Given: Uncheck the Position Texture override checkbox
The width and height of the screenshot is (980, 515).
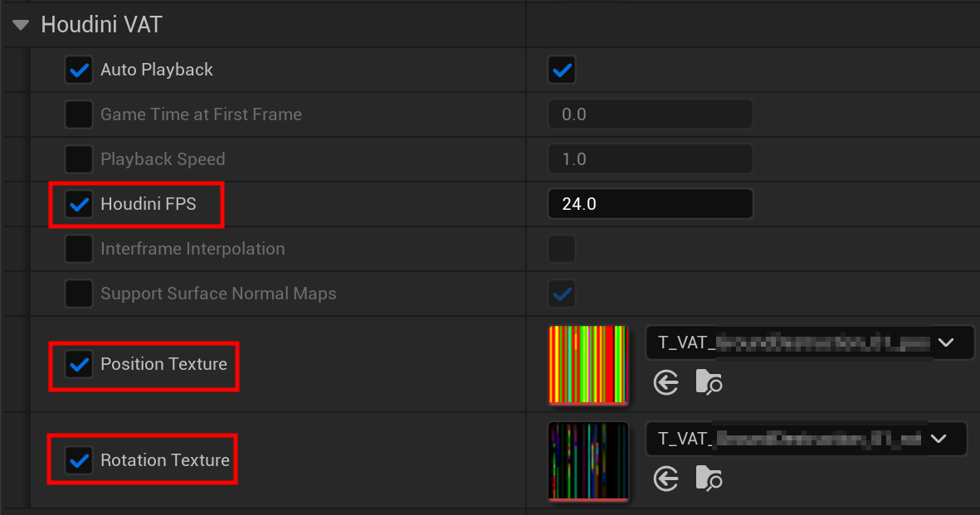Looking at the screenshot, I should coord(79,364).
